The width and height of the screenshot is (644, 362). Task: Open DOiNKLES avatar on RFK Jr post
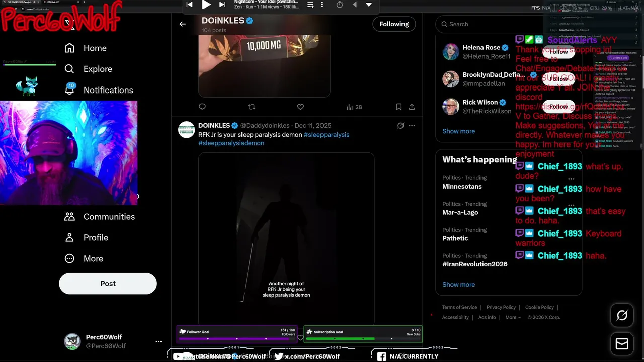(187, 129)
